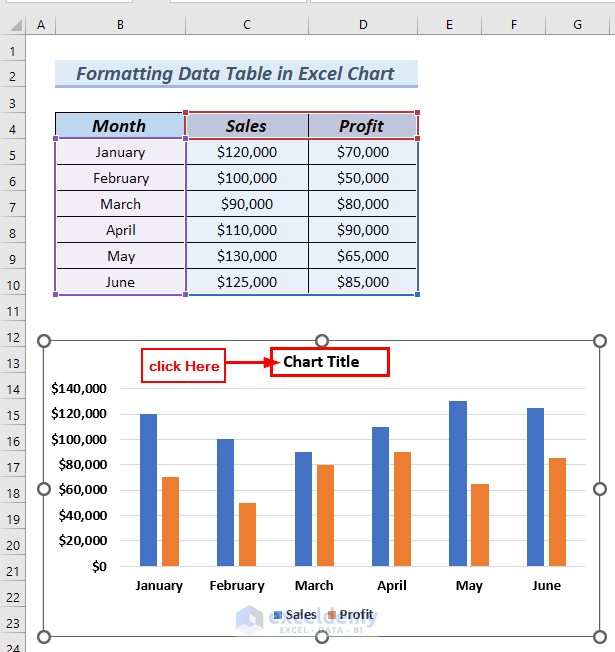Click the May Sales blue bar

(458, 484)
